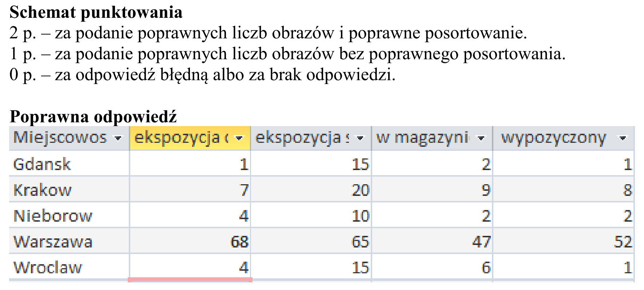Click value 4 in Nieborow row

pos(244,216)
